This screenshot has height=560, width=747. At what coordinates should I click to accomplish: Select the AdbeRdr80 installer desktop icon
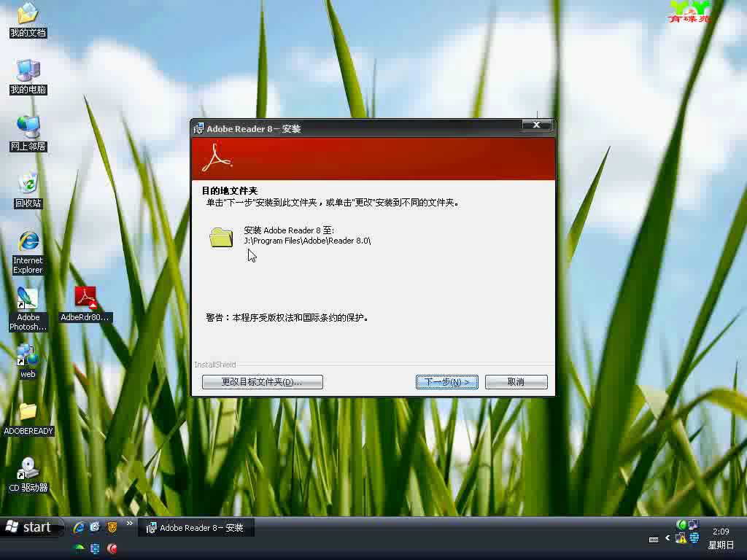tap(85, 305)
